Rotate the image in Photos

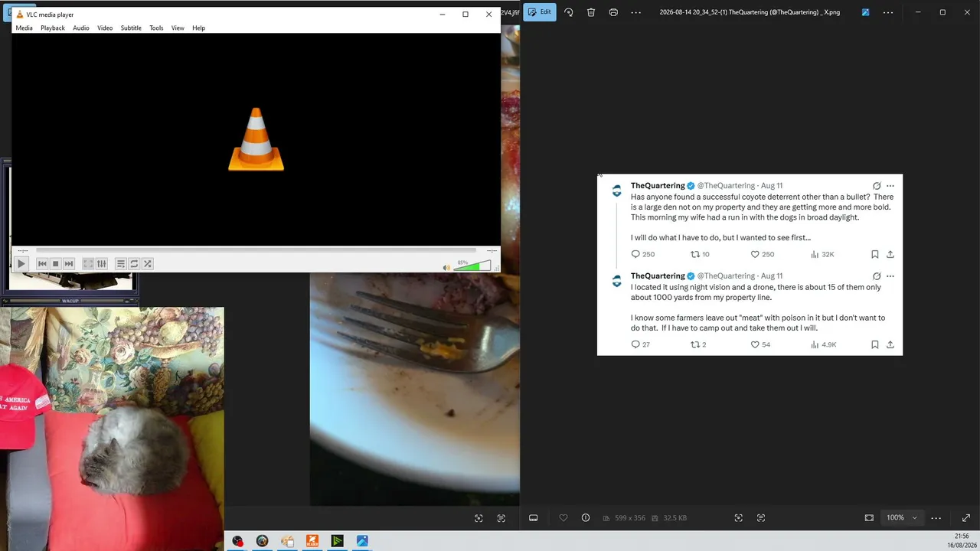(x=568, y=12)
